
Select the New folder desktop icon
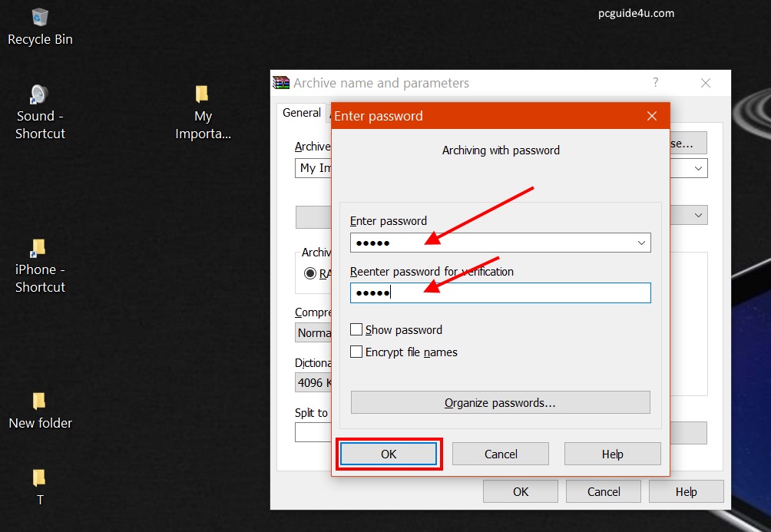point(40,401)
